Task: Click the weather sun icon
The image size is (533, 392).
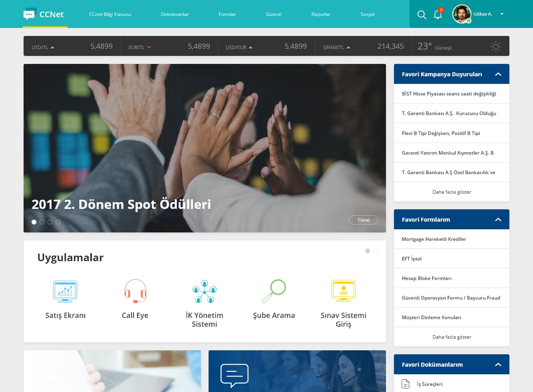Action: click(496, 47)
